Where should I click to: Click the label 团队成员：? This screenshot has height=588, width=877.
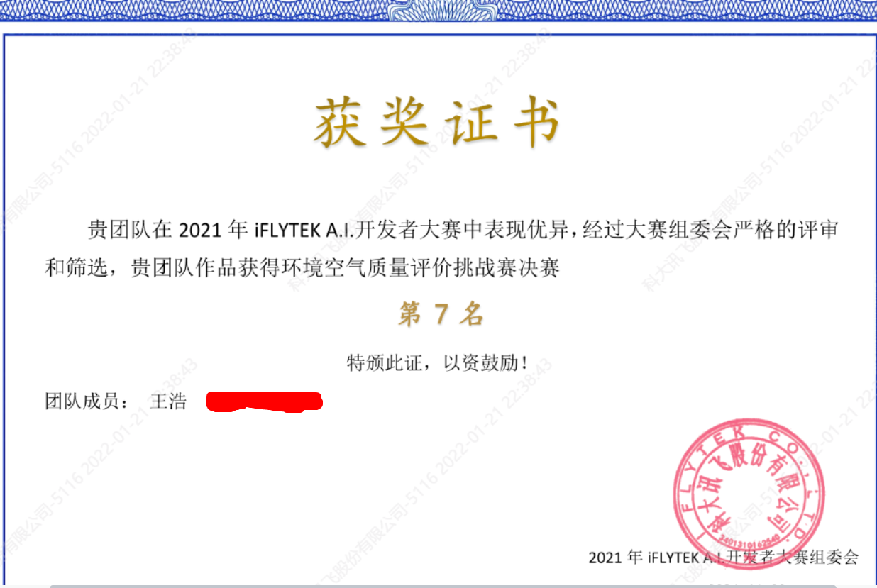(87, 401)
